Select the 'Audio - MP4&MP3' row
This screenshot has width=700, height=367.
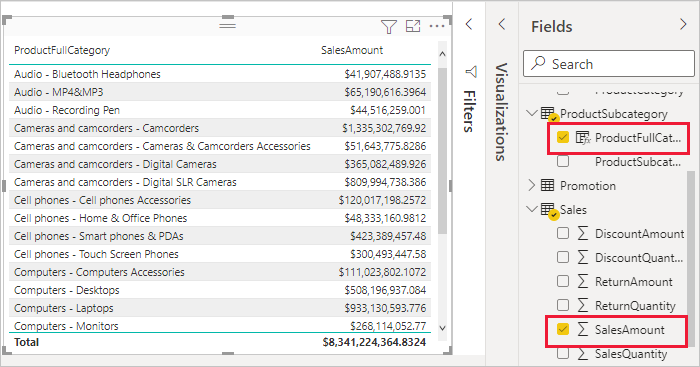point(220,92)
